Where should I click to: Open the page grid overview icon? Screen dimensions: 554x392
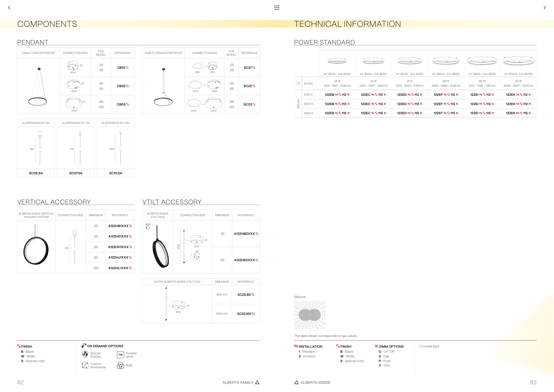coord(277,8)
